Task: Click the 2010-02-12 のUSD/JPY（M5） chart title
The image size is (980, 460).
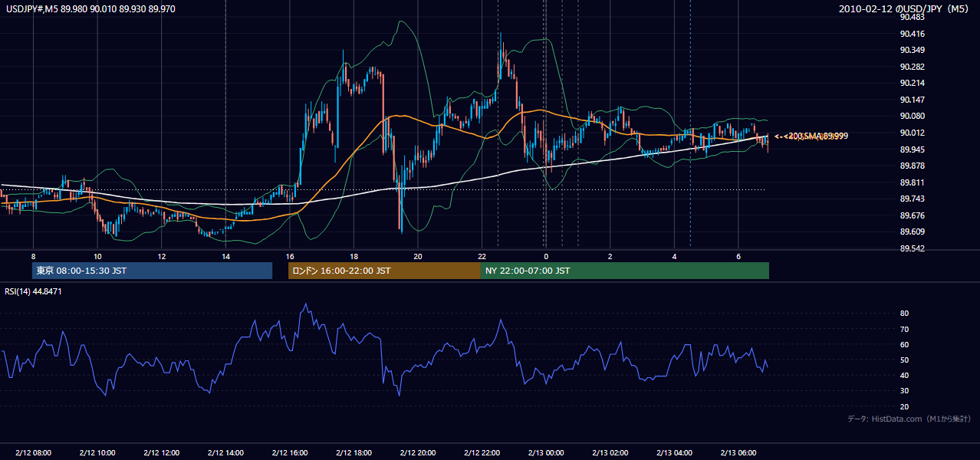Action: click(x=905, y=9)
